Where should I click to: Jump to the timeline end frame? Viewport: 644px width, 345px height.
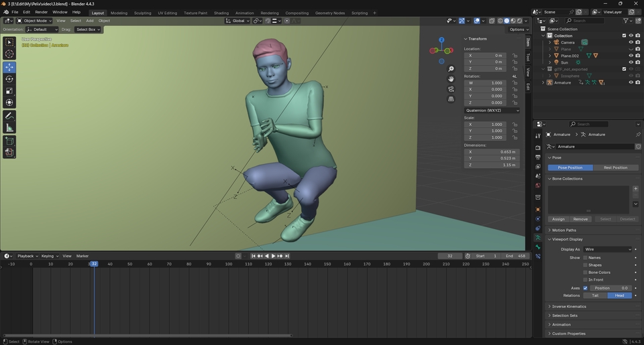point(288,256)
